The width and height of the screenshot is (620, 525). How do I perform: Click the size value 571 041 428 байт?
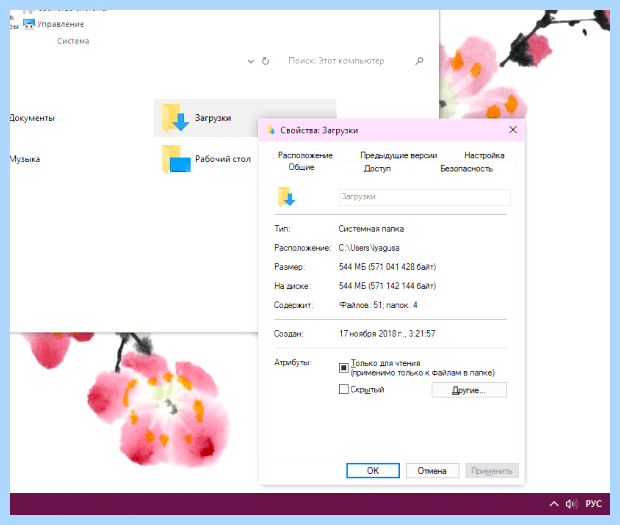(x=402, y=267)
